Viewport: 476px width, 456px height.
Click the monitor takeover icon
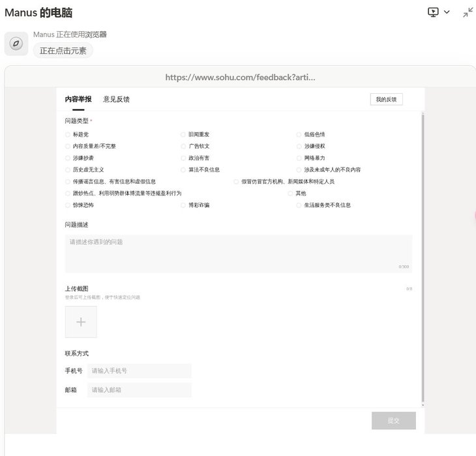434,12
